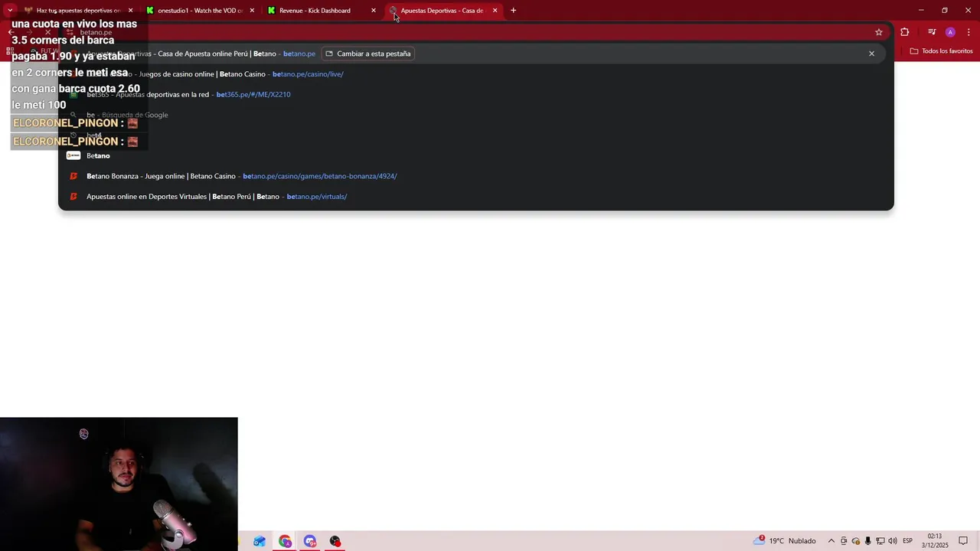Open the clock showing 02:13
Image resolution: width=980 pixels, height=551 pixels.
pos(935,541)
